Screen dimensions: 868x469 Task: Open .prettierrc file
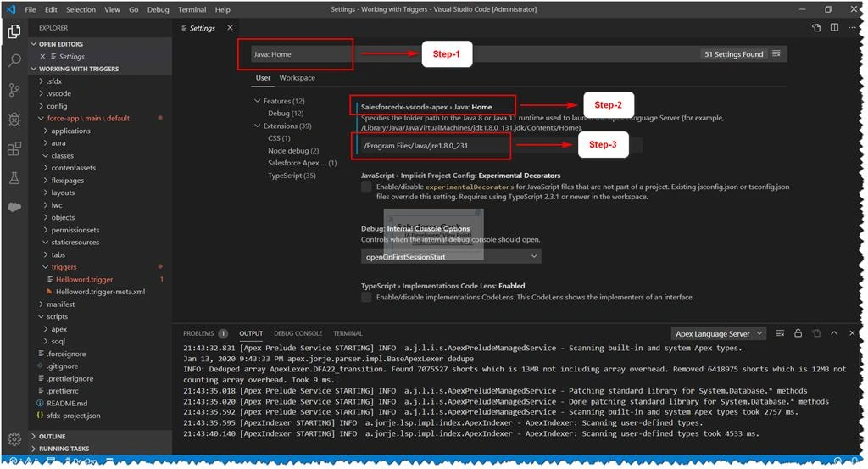[63, 391]
